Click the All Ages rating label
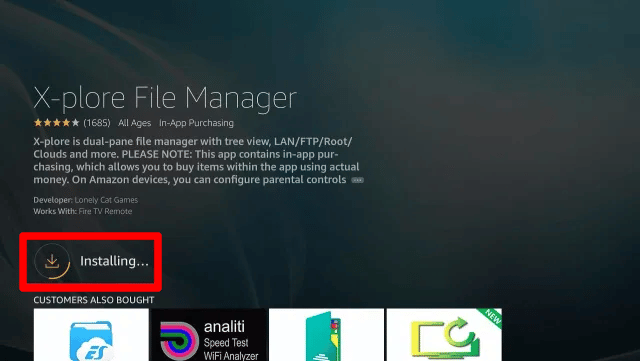The height and width of the screenshot is (361, 640). [134, 123]
